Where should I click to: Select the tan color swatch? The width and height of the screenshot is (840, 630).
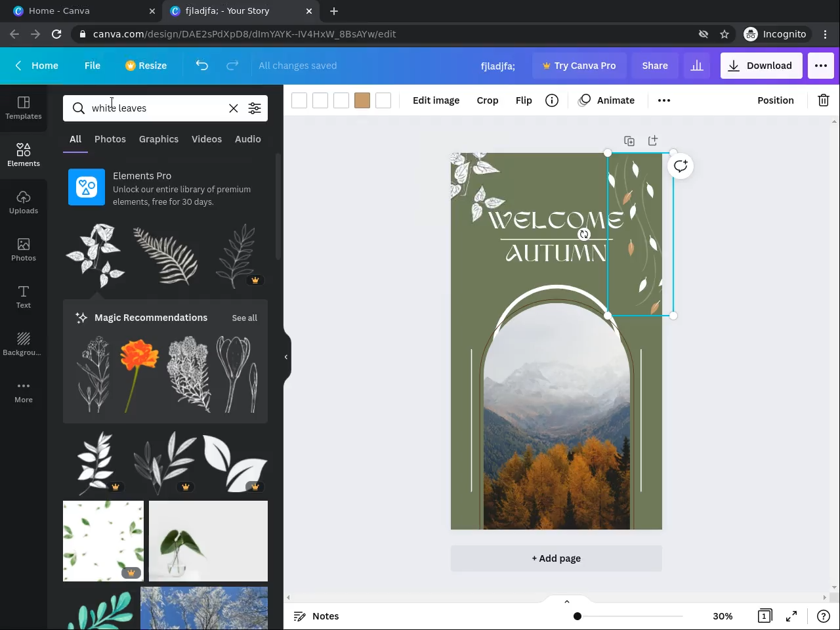point(362,100)
